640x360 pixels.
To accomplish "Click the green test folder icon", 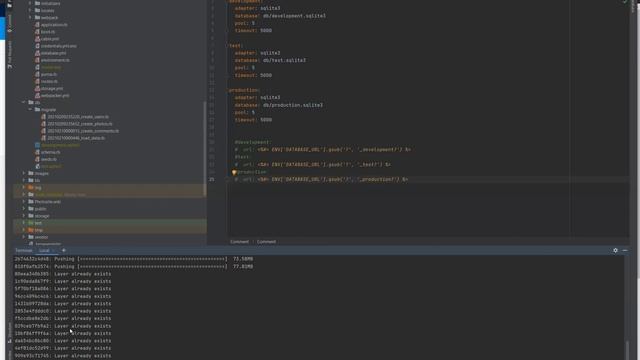I will (x=31, y=223).
